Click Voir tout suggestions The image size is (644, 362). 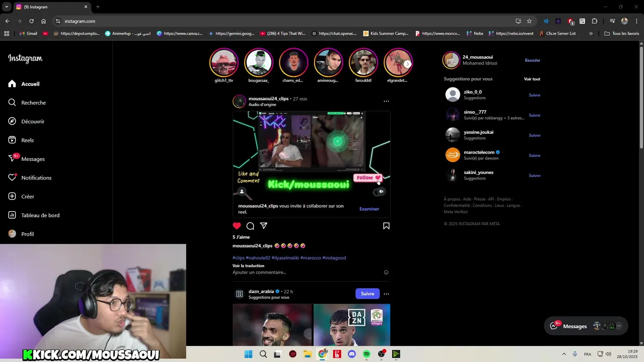pyautogui.click(x=532, y=79)
